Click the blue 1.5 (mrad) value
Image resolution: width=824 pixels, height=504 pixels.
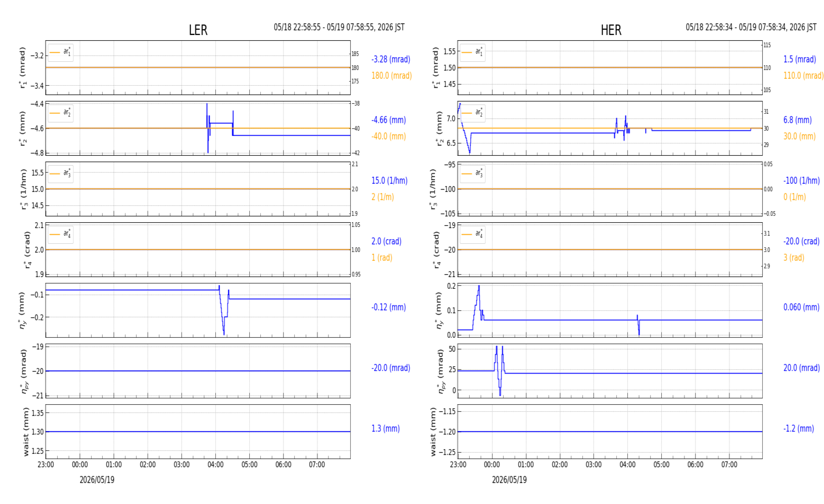click(x=800, y=60)
